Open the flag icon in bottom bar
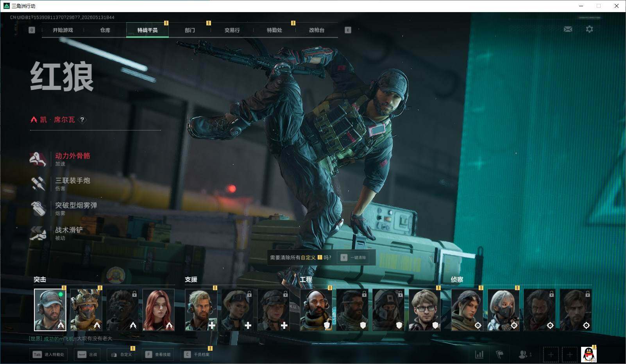Image resolution: width=626 pixels, height=364 pixels. pos(499,355)
